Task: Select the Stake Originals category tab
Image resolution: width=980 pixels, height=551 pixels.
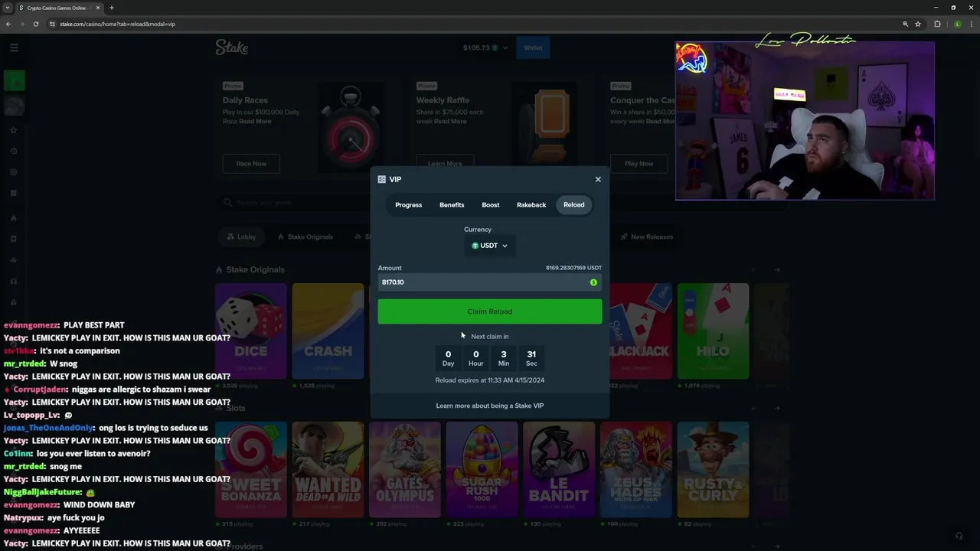Action: [x=305, y=236]
